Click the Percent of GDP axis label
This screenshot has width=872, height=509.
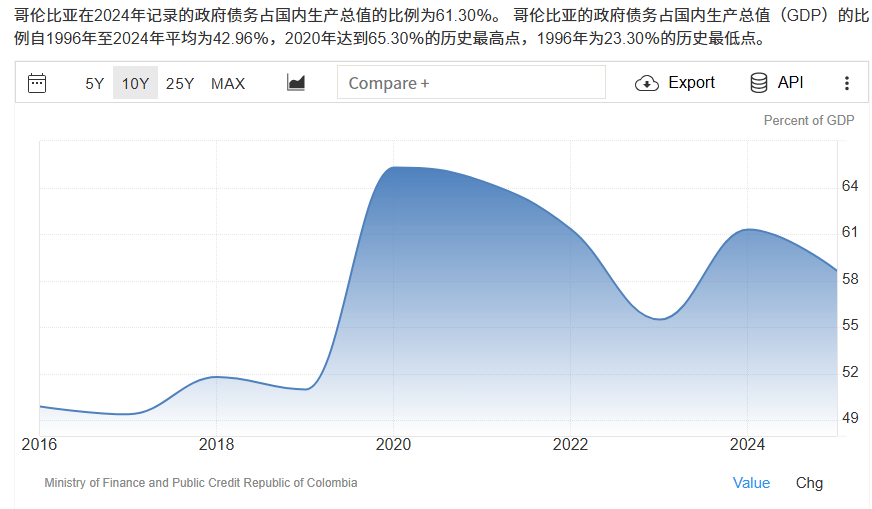point(808,120)
